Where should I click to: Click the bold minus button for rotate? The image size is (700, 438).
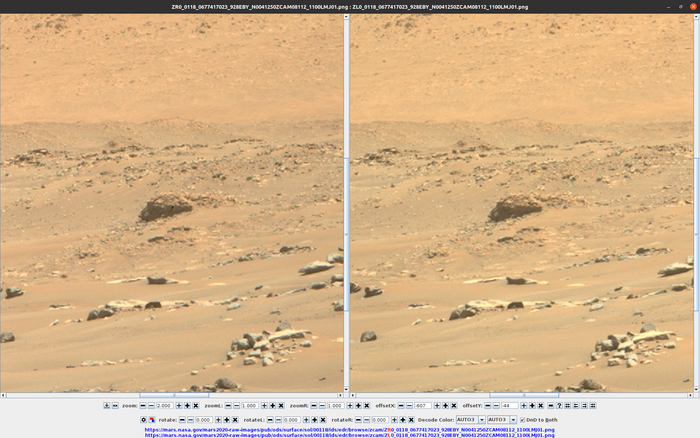[182, 420]
